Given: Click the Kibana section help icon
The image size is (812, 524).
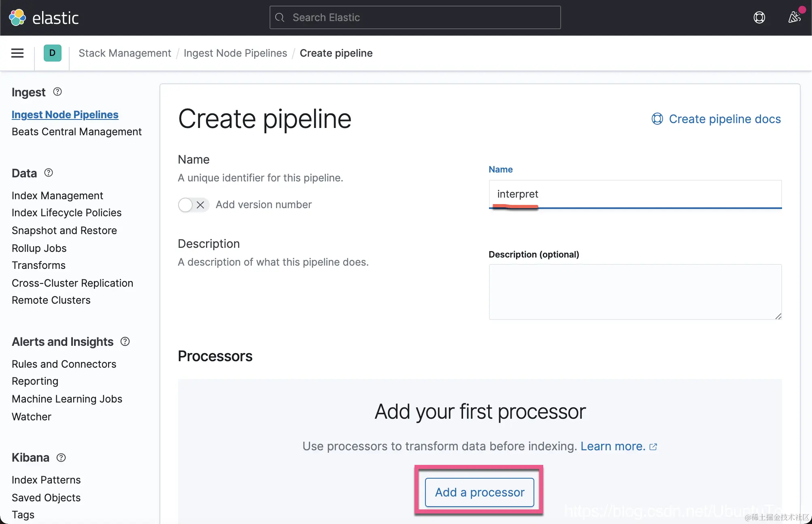Looking at the screenshot, I should point(61,458).
